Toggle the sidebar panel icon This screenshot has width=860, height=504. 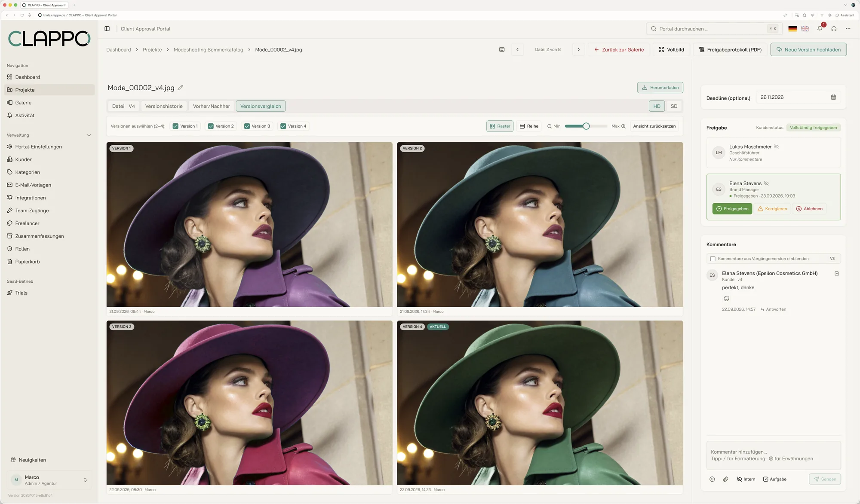(x=107, y=29)
